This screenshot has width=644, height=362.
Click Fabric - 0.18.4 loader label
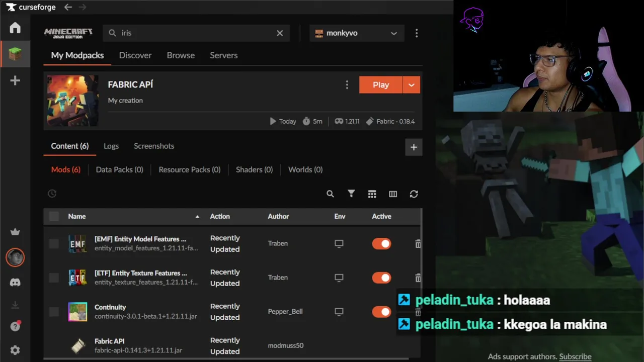click(390, 121)
